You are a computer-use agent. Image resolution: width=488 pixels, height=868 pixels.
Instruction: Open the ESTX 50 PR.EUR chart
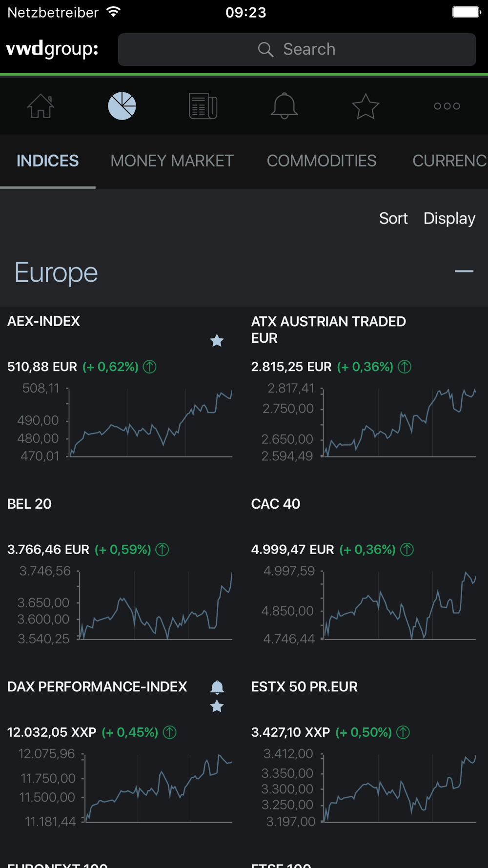click(399, 787)
